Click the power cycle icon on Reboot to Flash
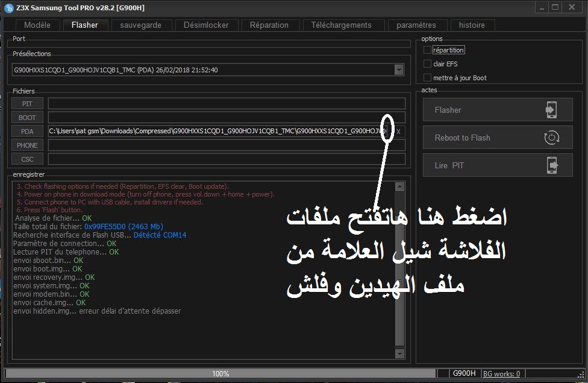 [552, 138]
